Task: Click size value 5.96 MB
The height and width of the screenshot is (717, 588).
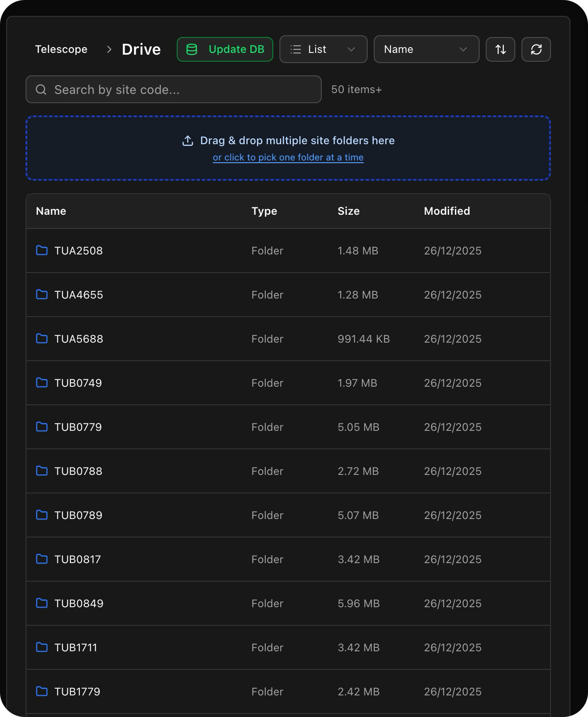Action: pos(359,604)
